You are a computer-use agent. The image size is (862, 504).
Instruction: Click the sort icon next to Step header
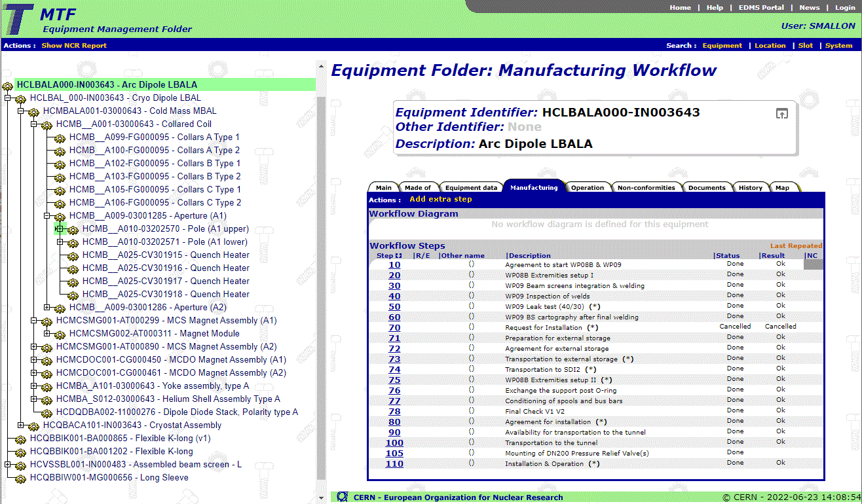click(x=398, y=256)
